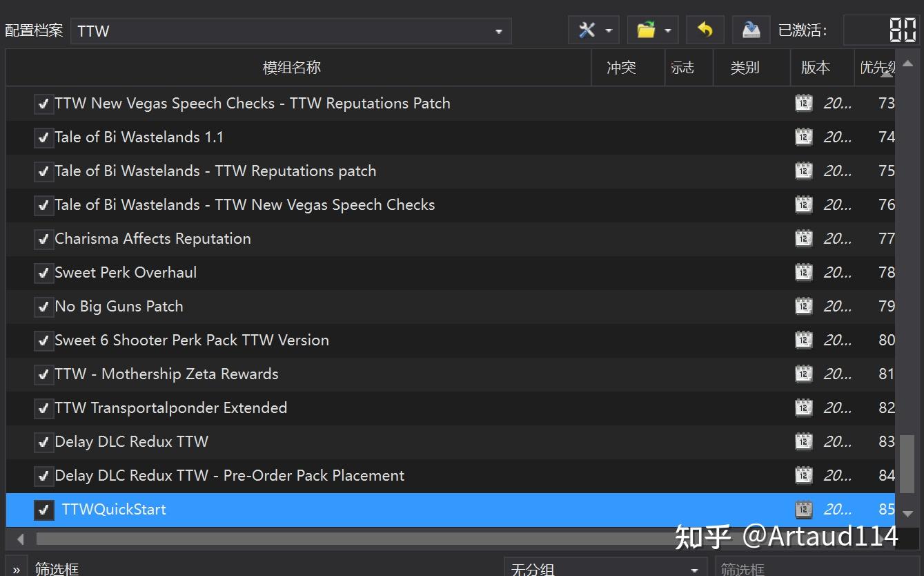
Task: Open the tools (wrench) icon on the toolbar
Action: tap(587, 30)
